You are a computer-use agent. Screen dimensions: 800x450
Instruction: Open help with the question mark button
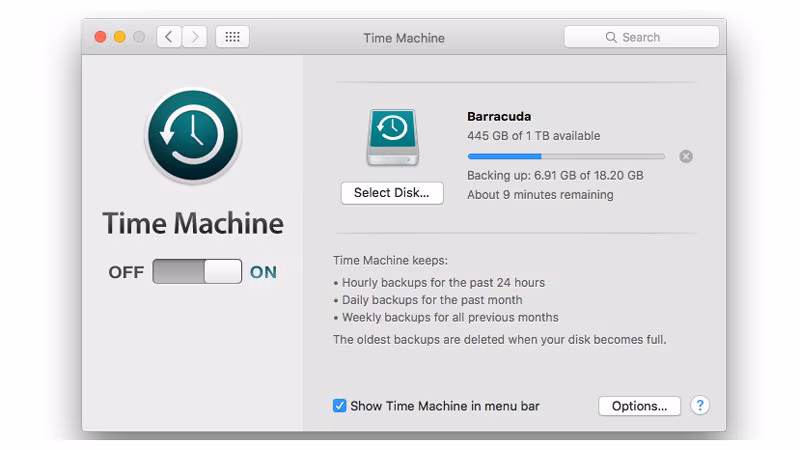699,406
